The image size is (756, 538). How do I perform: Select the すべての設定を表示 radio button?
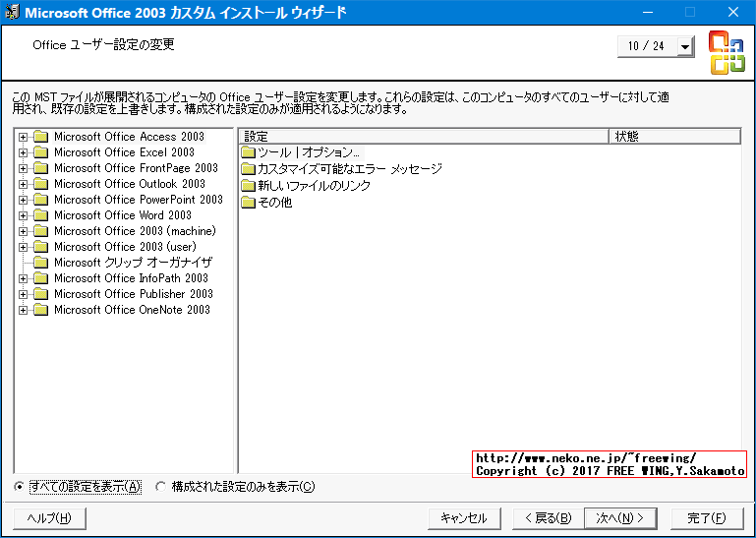(x=19, y=487)
